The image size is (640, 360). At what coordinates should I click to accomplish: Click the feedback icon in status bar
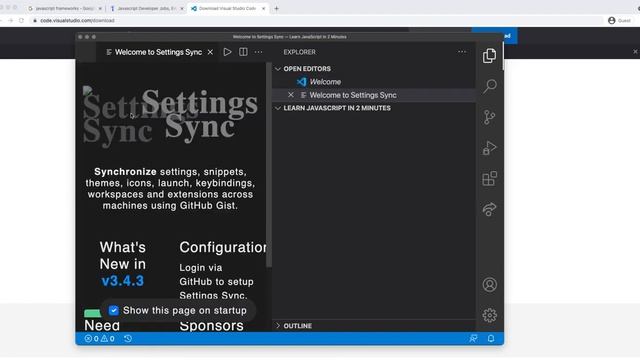click(x=473, y=339)
